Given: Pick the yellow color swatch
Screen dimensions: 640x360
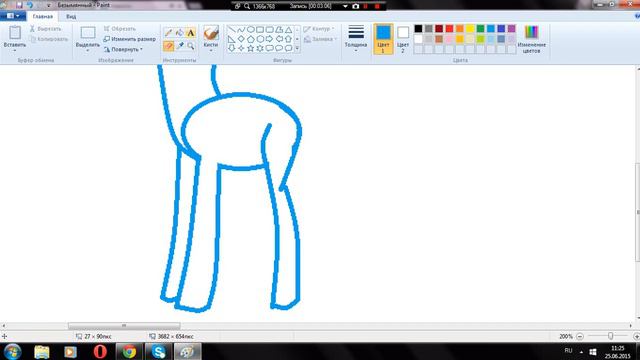Looking at the screenshot, I should (470, 29).
